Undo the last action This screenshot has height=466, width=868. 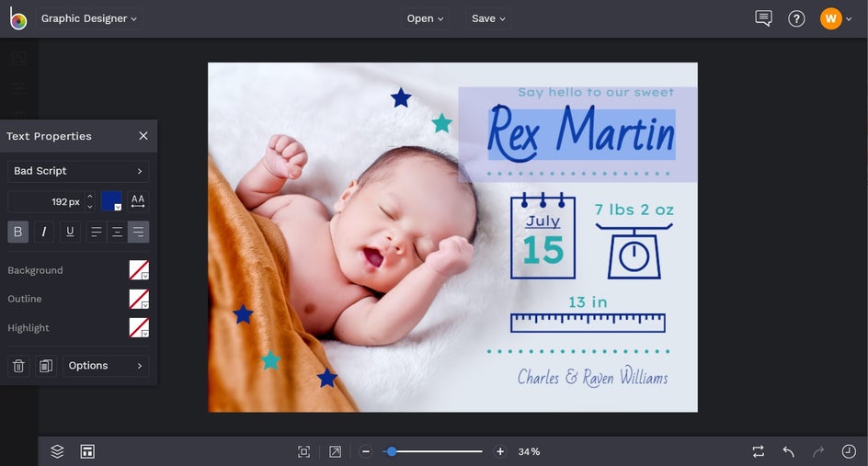click(x=788, y=451)
